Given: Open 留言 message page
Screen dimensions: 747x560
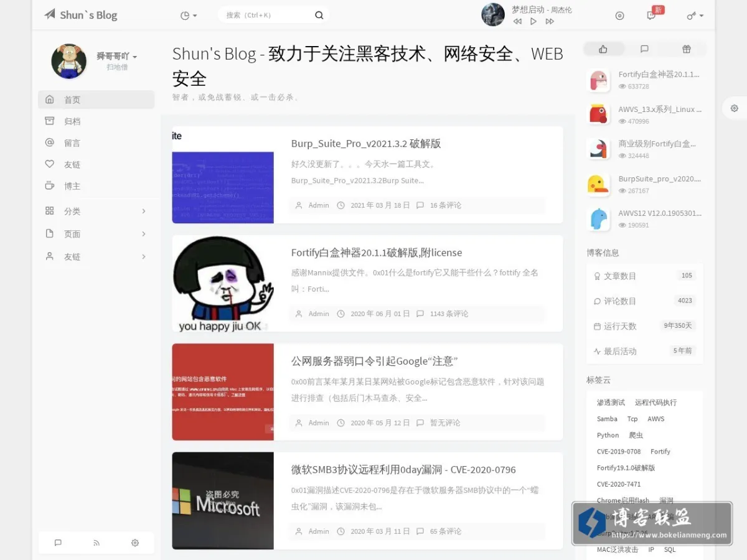Looking at the screenshot, I should point(96,143).
